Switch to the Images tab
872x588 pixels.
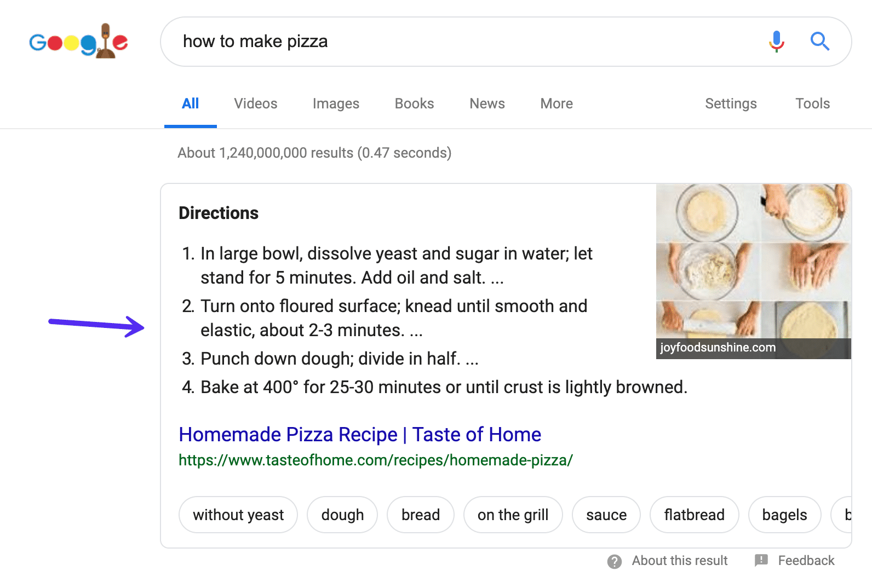coord(335,103)
